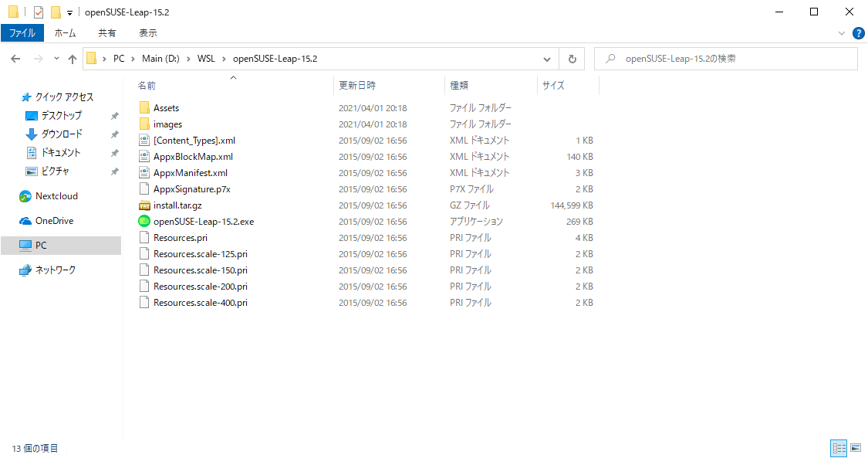Click the 144,599 KB size cell
This screenshot has width=868, height=458.
coord(571,205)
